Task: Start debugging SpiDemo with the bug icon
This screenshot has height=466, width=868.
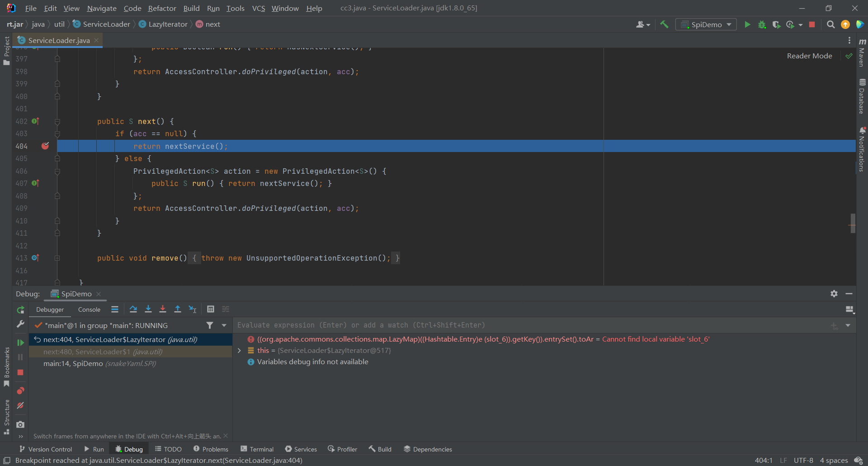Action: pyautogui.click(x=762, y=24)
